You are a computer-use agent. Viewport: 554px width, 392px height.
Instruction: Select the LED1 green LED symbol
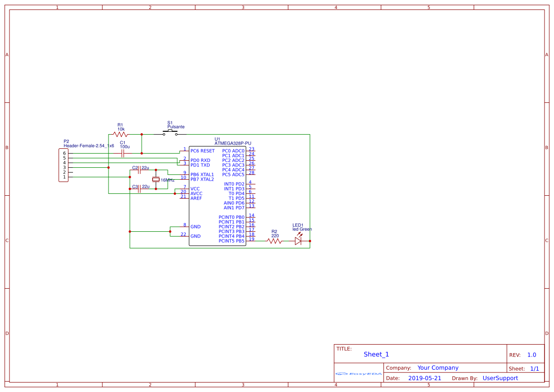(x=299, y=240)
